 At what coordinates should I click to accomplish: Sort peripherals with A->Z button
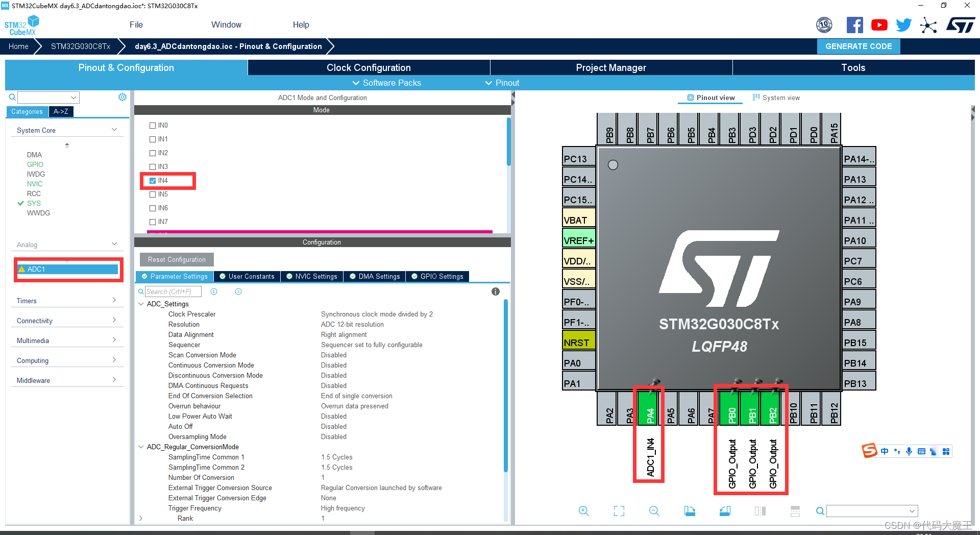click(61, 111)
